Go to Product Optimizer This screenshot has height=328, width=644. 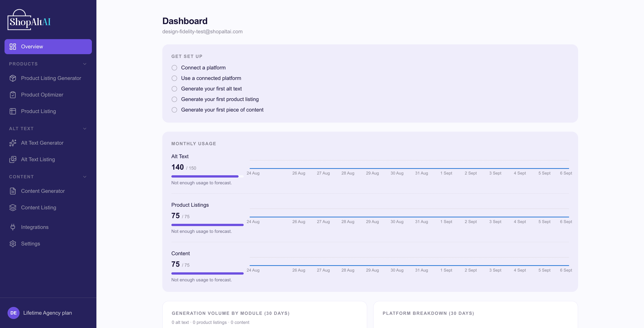pos(48,95)
